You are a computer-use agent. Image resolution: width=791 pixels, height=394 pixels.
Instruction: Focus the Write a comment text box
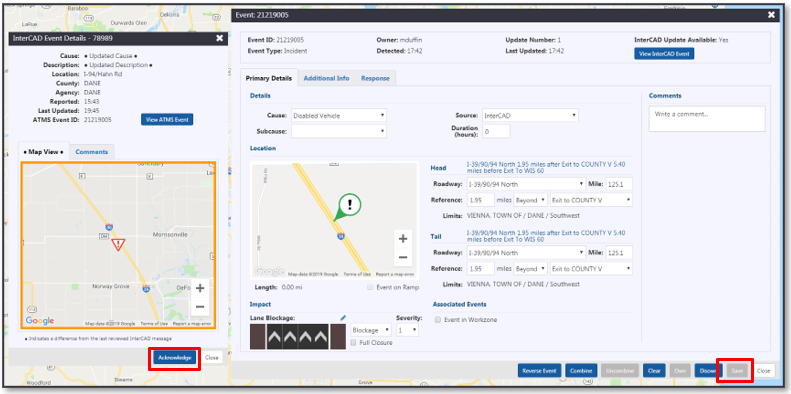click(x=707, y=119)
